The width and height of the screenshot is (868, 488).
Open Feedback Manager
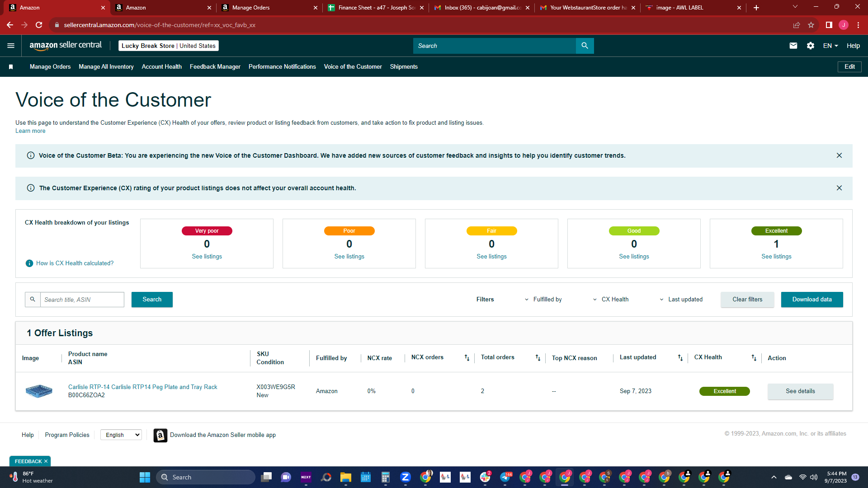coord(215,67)
